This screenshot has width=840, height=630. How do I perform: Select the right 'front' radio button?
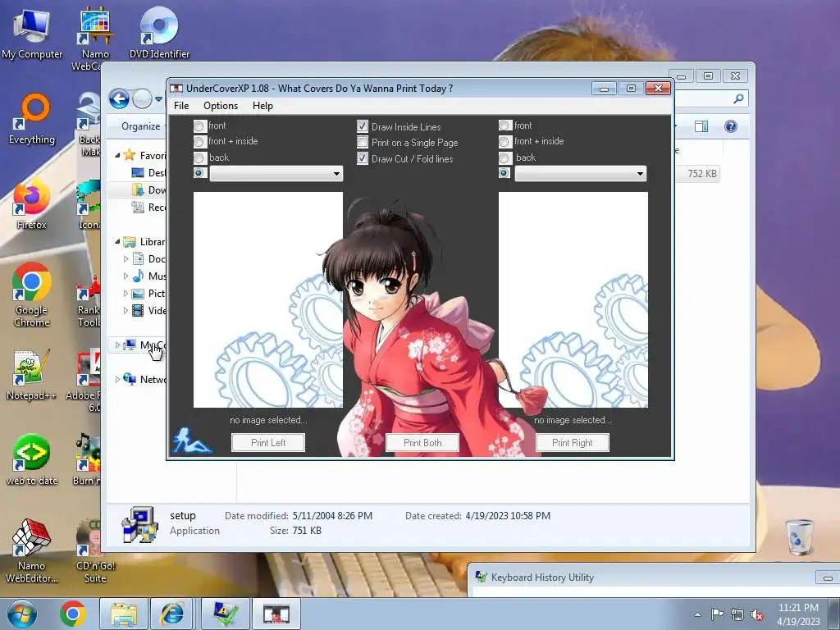click(504, 126)
